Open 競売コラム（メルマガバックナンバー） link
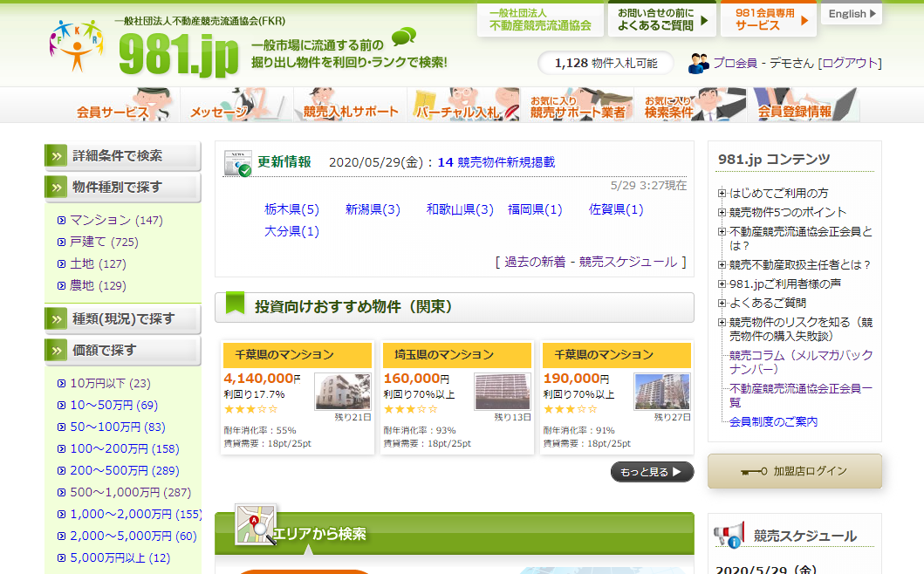Image resolution: width=924 pixels, height=574 pixels. click(801, 362)
